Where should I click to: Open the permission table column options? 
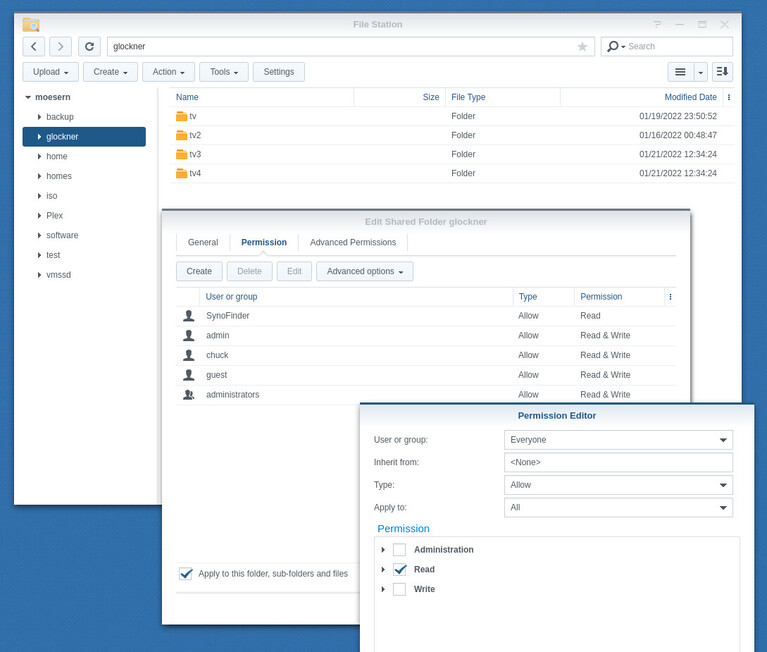(670, 297)
